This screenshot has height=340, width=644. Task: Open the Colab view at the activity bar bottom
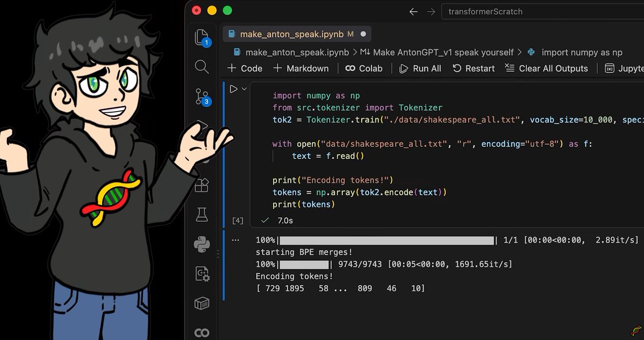tap(202, 333)
